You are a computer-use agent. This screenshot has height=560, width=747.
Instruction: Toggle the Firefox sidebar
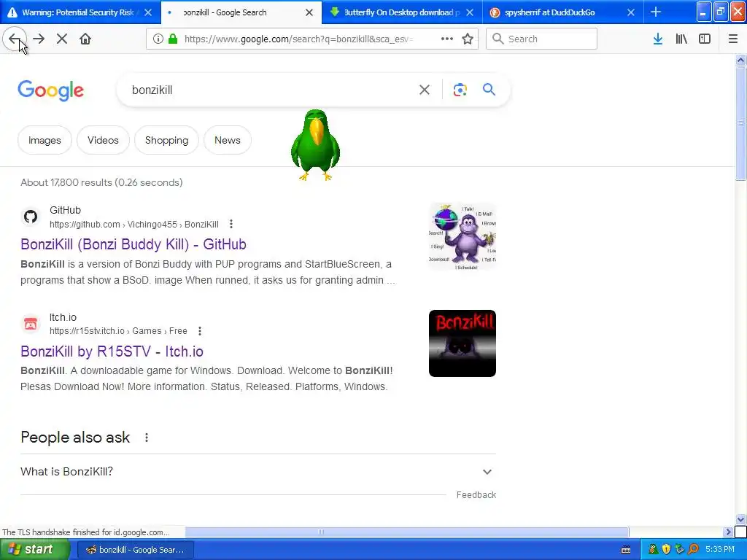pos(705,39)
